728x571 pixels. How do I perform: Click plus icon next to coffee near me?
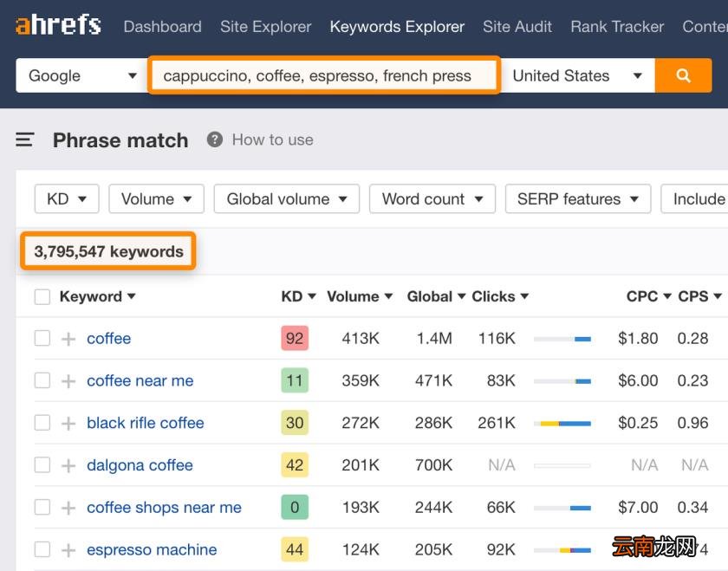coord(68,381)
